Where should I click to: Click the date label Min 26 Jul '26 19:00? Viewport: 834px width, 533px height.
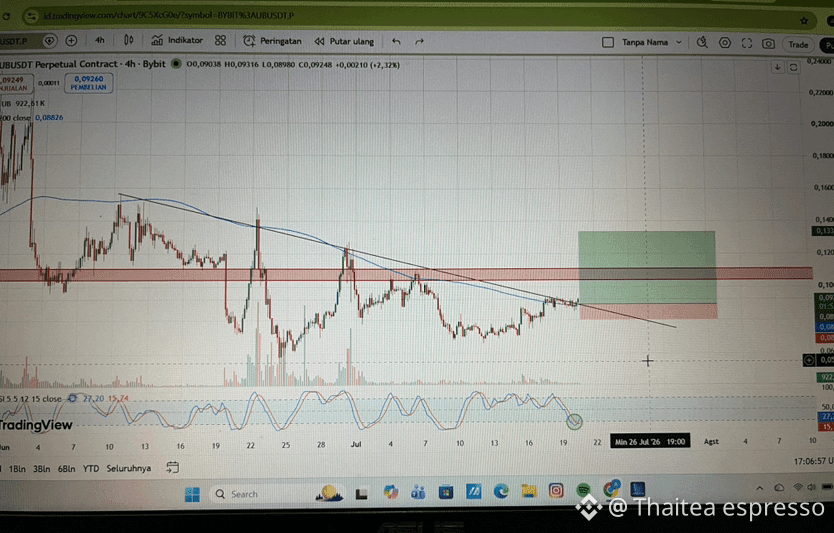tap(650, 442)
